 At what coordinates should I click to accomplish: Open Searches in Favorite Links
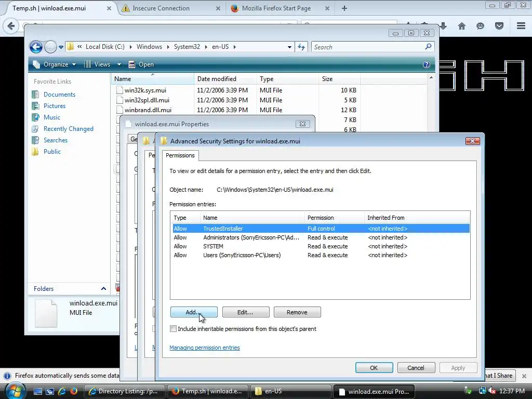tap(55, 140)
